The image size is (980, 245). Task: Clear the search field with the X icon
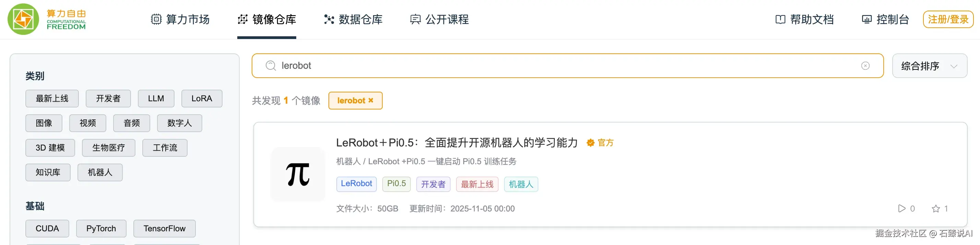click(x=865, y=66)
